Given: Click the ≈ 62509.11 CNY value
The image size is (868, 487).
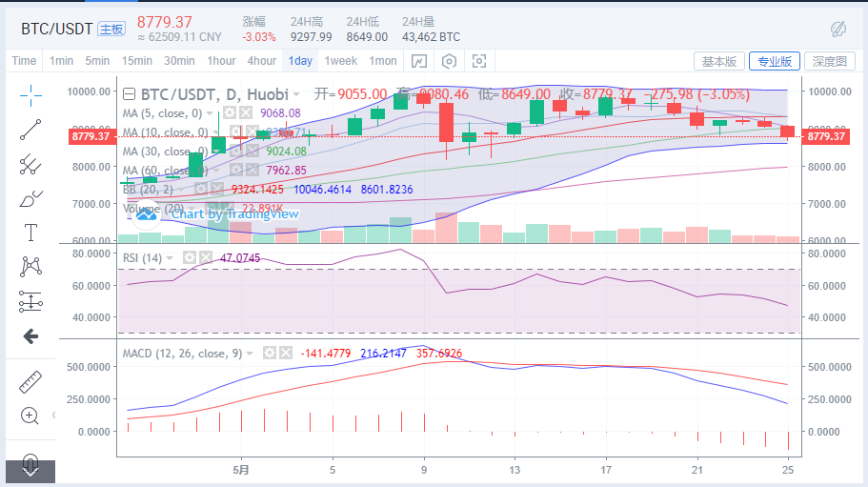Looking at the screenshot, I should click(x=179, y=37).
